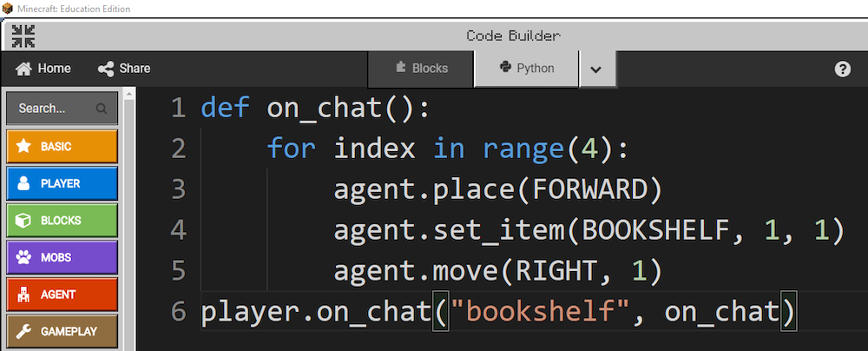Image resolution: width=868 pixels, height=351 pixels.
Task: Expand the BASIC category
Action: point(62,147)
